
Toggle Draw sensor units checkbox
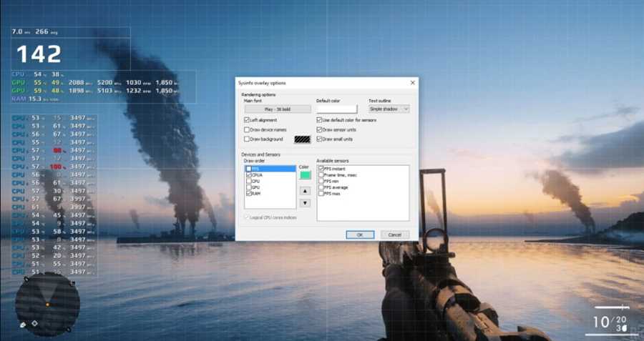pyautogui.click(x=320, y=129)
